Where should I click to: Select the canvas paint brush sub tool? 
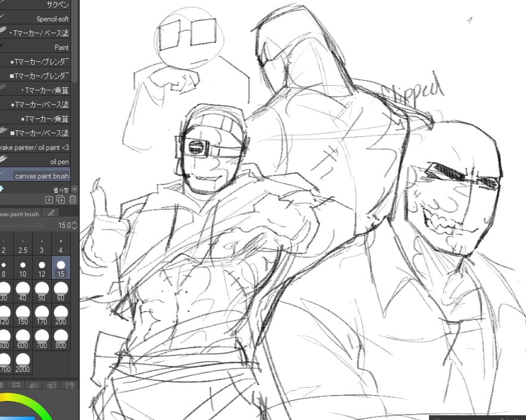[x=35, y=175]
